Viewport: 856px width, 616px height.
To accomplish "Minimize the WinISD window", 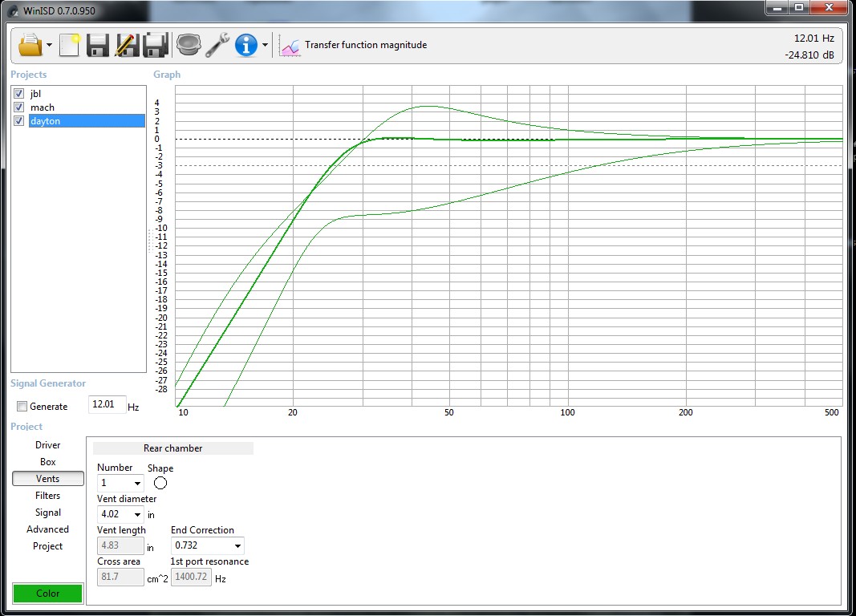I will point(777,7).
